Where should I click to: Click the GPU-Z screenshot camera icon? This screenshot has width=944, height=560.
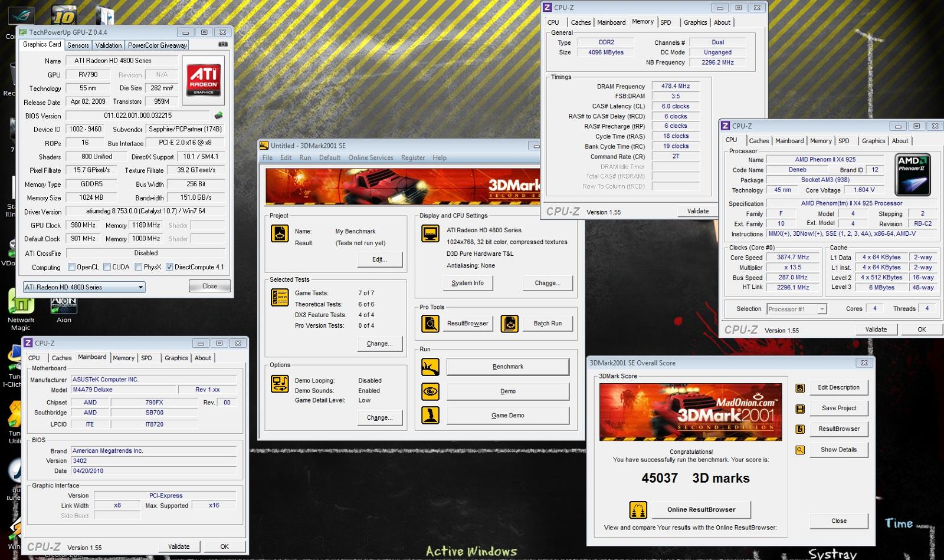pos(222,44)
